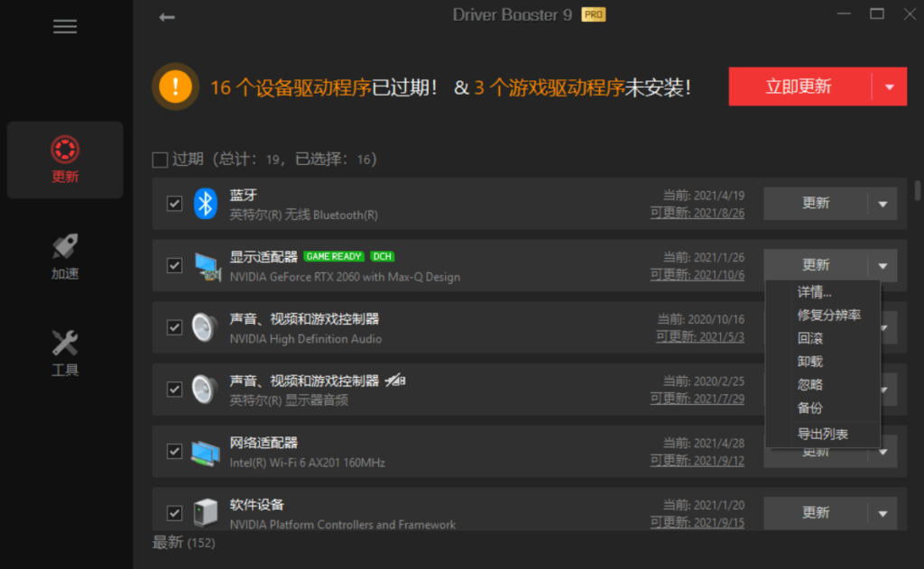Click the Bluetooth device icon

point(206,204)
